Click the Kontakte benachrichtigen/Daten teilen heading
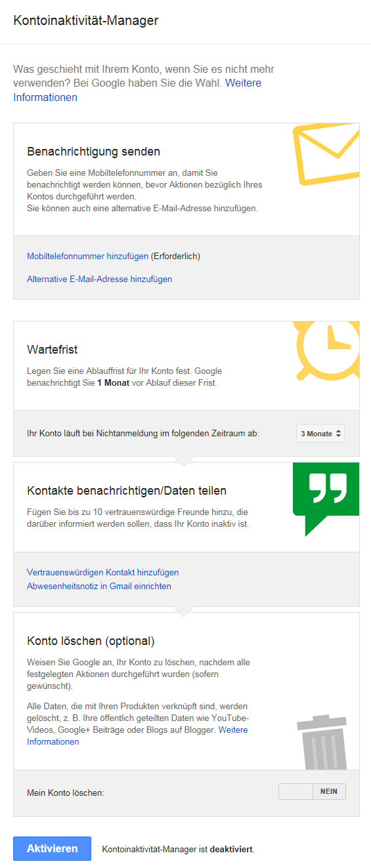The height and width of the screenshot is (868, 371). tap(127, 491)
